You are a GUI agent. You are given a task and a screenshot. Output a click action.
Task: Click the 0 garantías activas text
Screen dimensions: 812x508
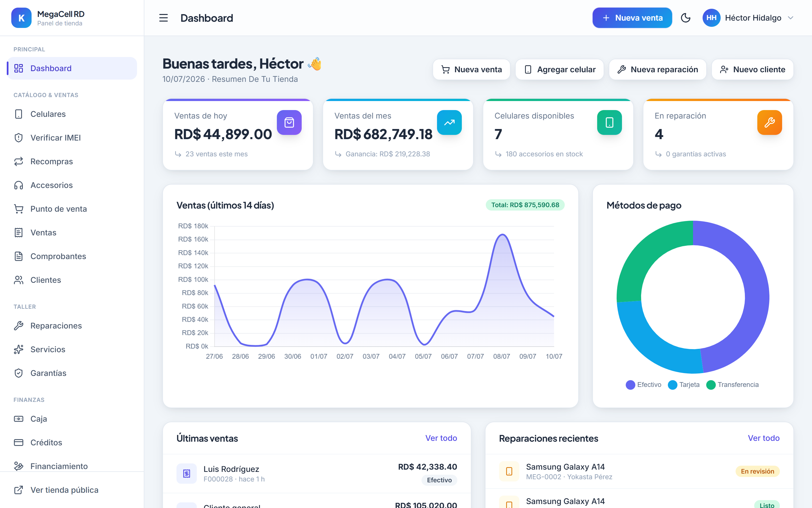696,154
